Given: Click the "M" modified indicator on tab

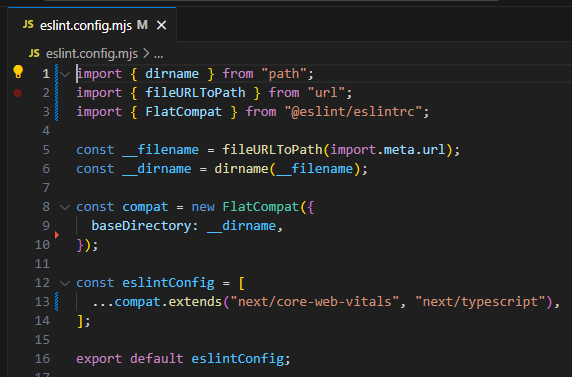Looking at the screenshot, I should coord(142,25).
